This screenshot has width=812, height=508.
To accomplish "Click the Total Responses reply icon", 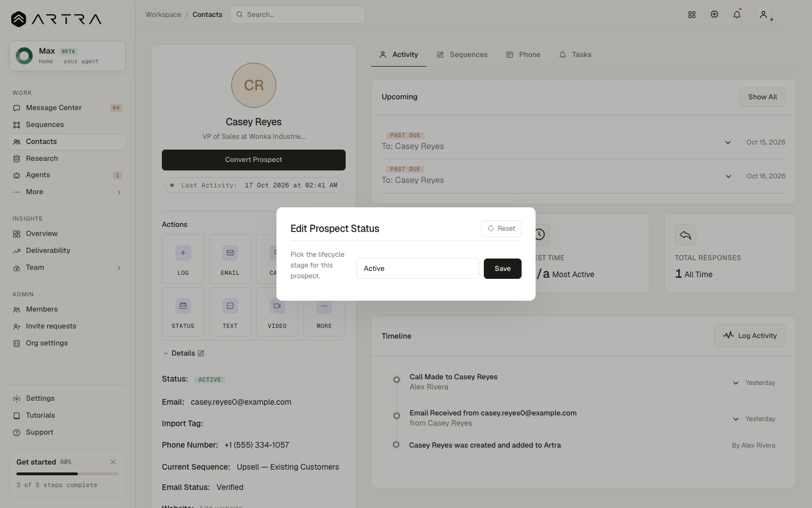I will [x=685, y=235].
